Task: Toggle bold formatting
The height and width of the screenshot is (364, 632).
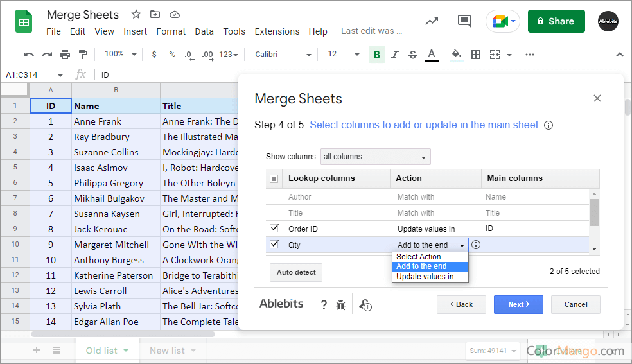Action: (376, 55)
